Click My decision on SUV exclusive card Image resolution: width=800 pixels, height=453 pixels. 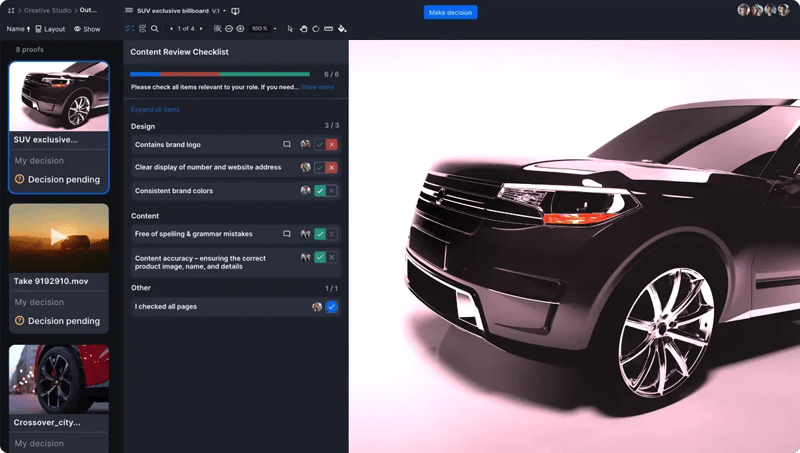point(39,161)
